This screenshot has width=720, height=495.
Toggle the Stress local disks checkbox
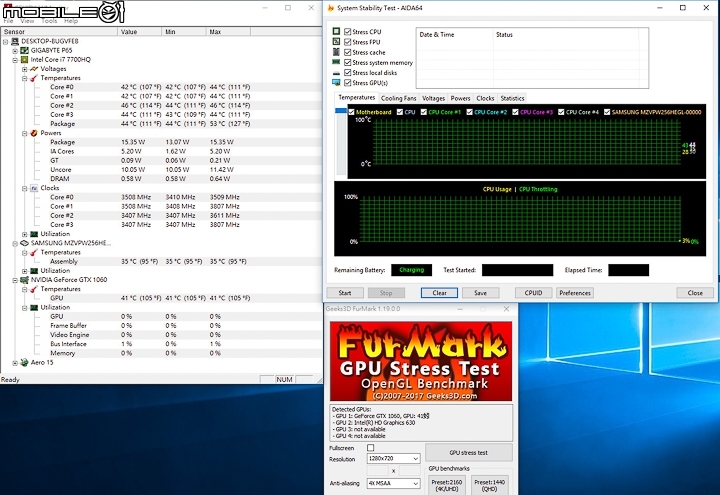point(348,73)
